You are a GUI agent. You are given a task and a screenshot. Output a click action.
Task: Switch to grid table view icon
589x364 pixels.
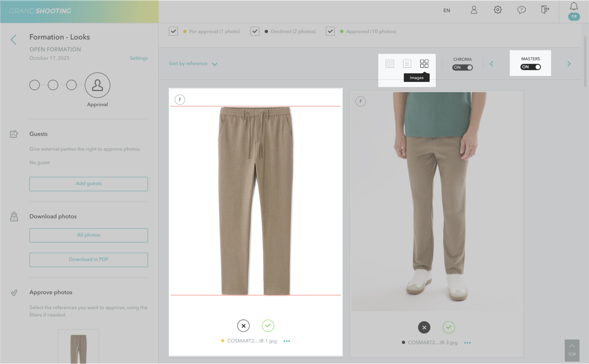click(x=390, y=63)
